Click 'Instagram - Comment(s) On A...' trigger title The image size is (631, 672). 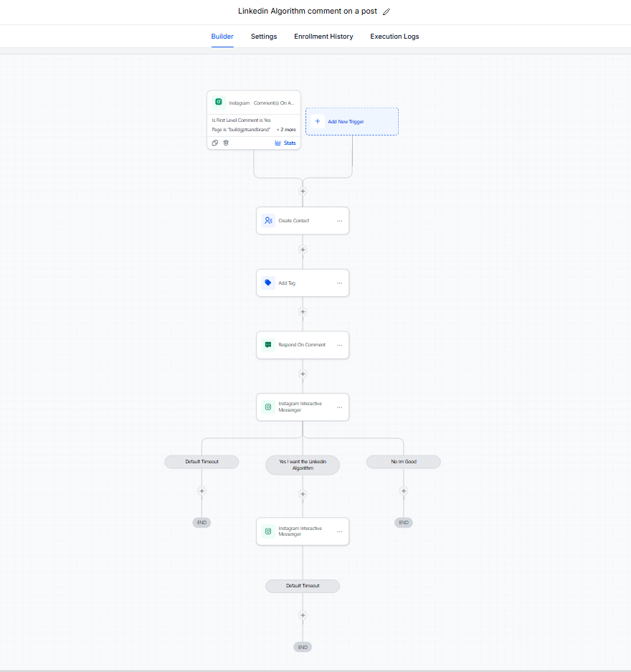tap(261, 103)
